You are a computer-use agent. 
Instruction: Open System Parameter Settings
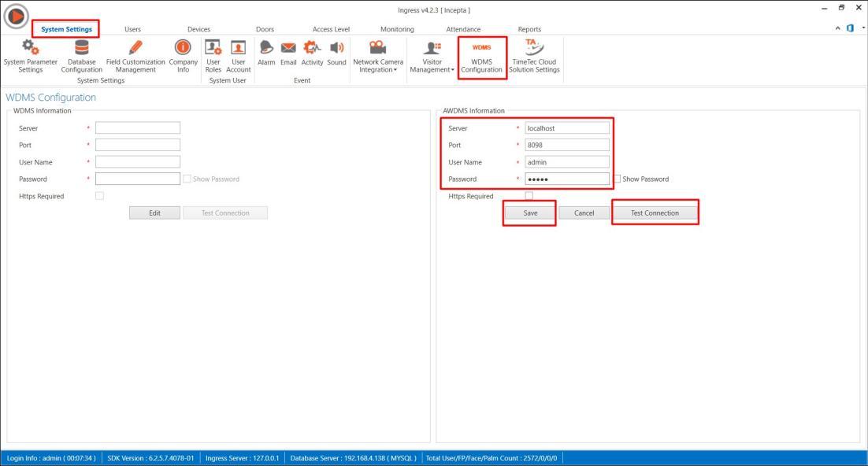(31, 56)
